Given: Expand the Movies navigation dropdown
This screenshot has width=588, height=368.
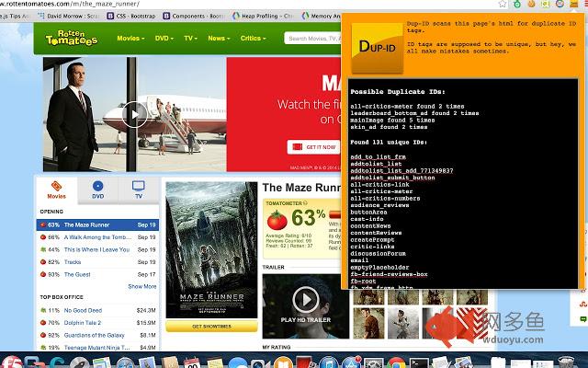Looking at the screenshot, I should pyautogui.click(x=130, y=39).
